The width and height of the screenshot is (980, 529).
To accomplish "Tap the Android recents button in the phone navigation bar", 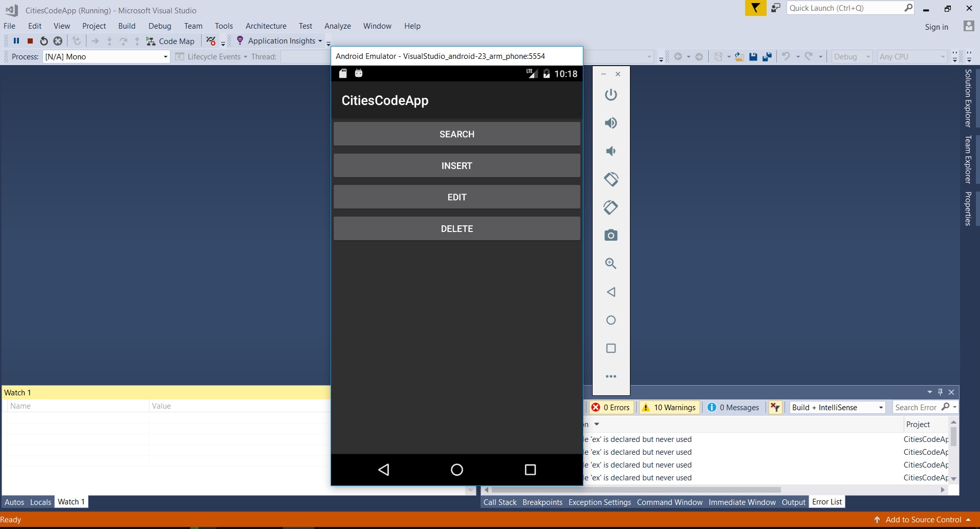I will click(531, 470).
